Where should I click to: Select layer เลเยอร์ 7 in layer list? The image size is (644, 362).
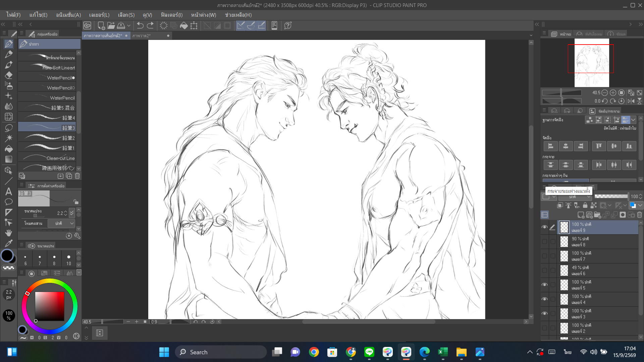click(598, 256)
